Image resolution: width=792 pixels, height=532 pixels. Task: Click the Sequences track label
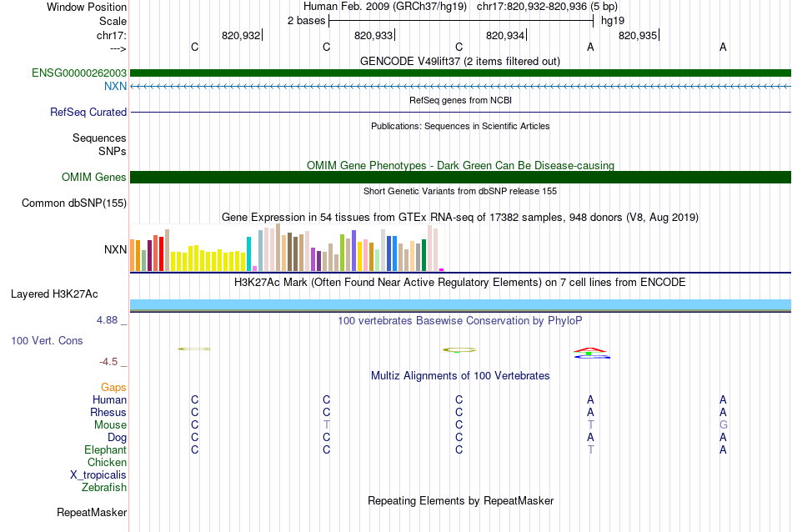pyautogui.click(x=99, y=138)
